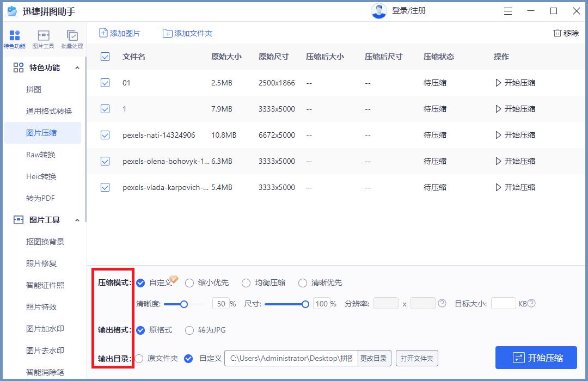Click the 添加图片 icon to add images
This screenshot has width=588, height=381.
pos(103,33)
